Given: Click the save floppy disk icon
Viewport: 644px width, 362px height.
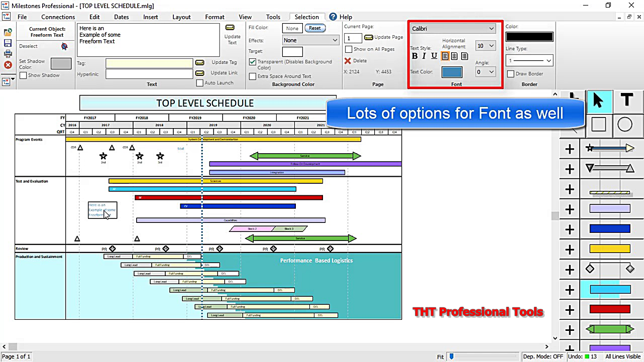Looking at the screenshot, I should pos(8,43).
